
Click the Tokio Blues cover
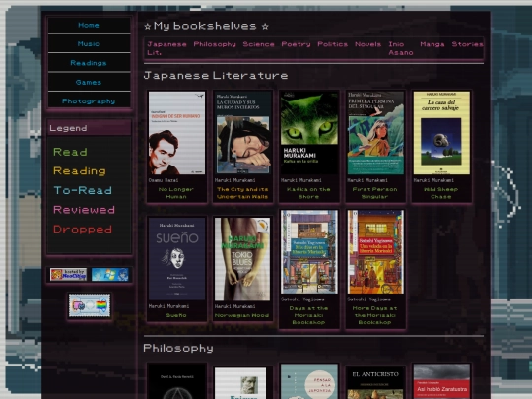242,259
